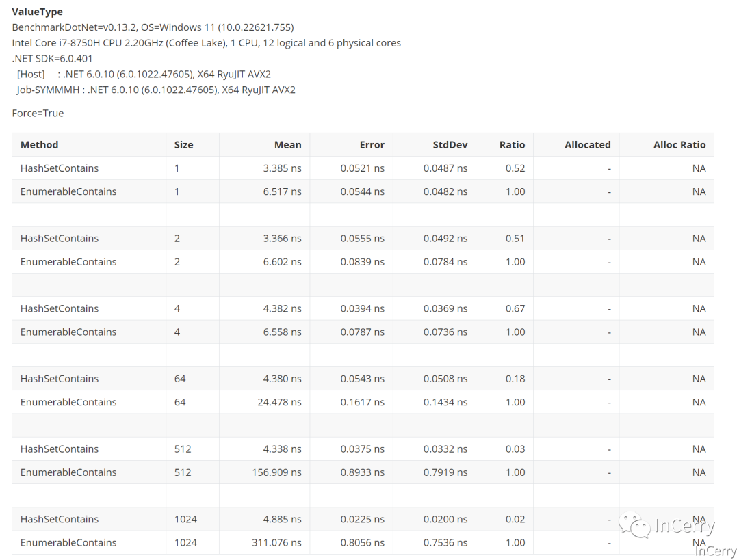Click HashSetContains in the size 1 row
739x560 pixels.
60,168
